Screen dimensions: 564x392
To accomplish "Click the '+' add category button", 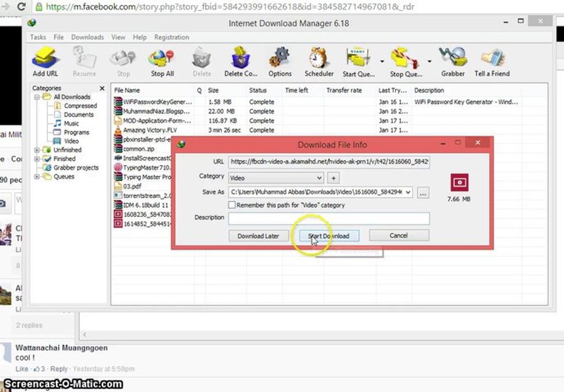I will (x=333, y=178).
